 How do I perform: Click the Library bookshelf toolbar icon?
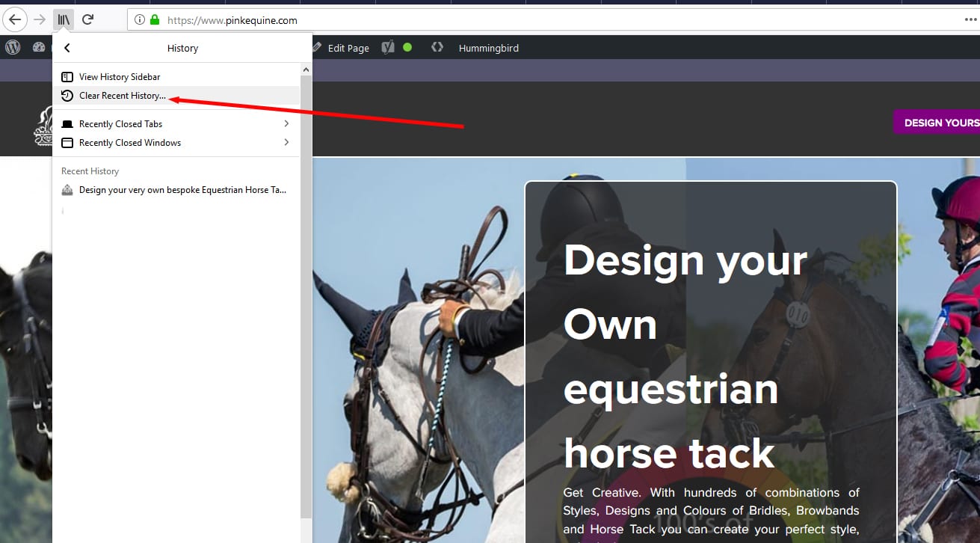[x=64, y=19]
